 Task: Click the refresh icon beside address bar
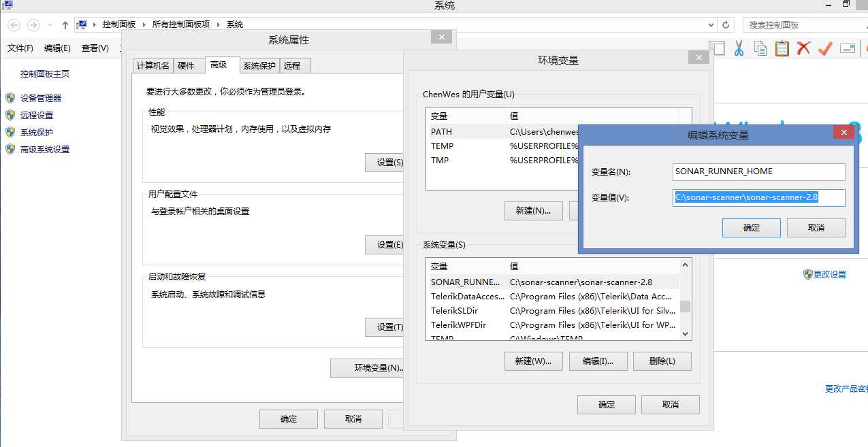726,24
